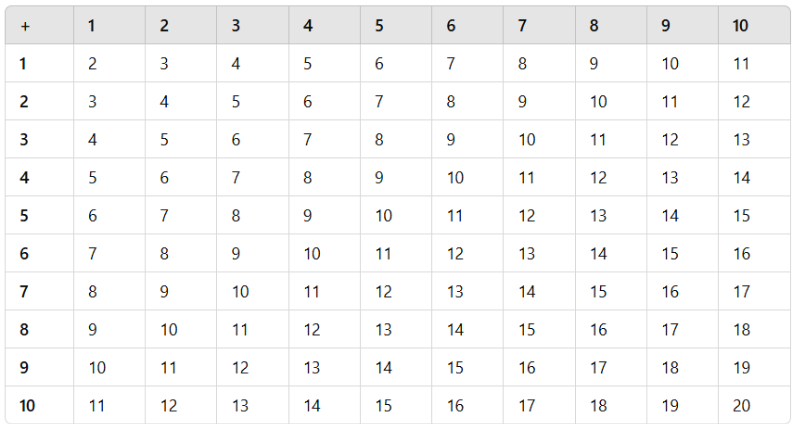Click the 3 in row 1
Screen dimensions: 795x427
(x=164, y=64)
